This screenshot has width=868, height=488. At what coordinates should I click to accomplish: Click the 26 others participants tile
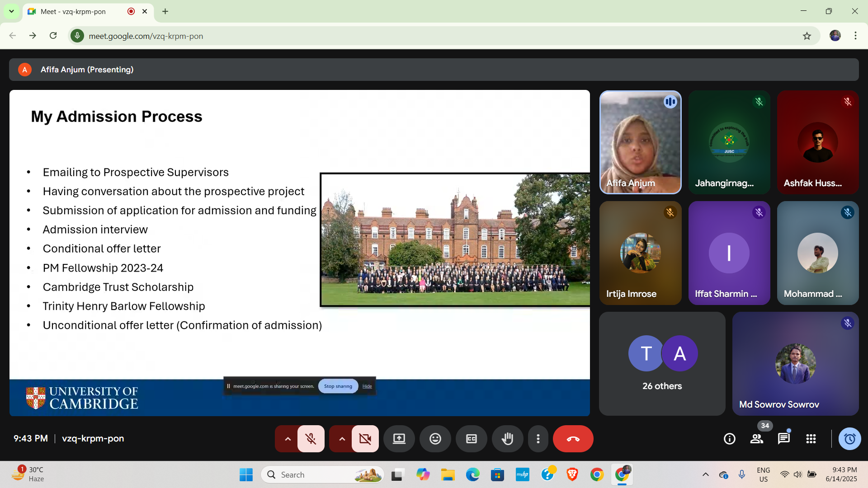(x=662, y=364)
